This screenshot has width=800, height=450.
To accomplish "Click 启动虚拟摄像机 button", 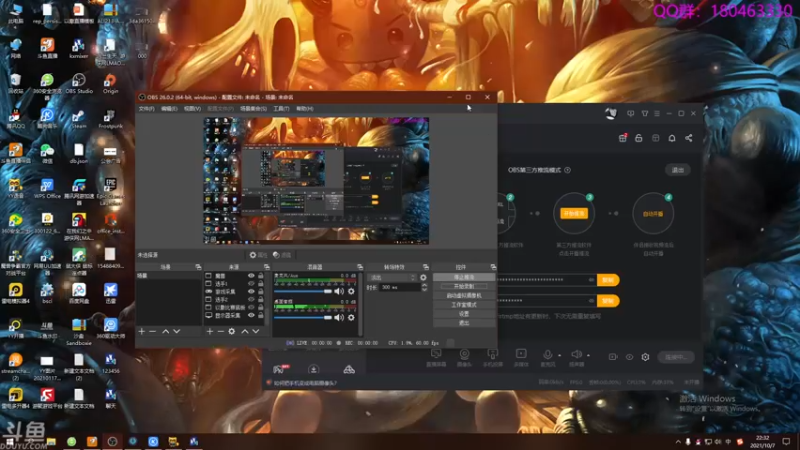I will pos(464,295).
